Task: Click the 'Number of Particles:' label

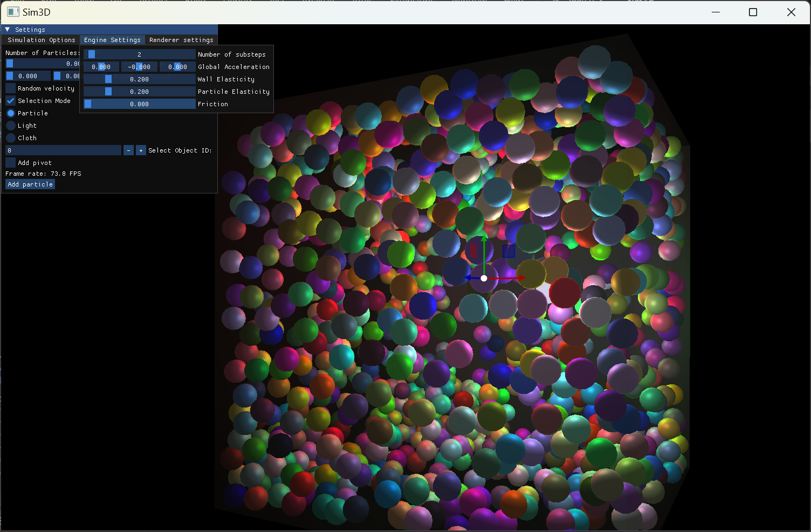Action: pyautogui.click(x=42, y=53)
